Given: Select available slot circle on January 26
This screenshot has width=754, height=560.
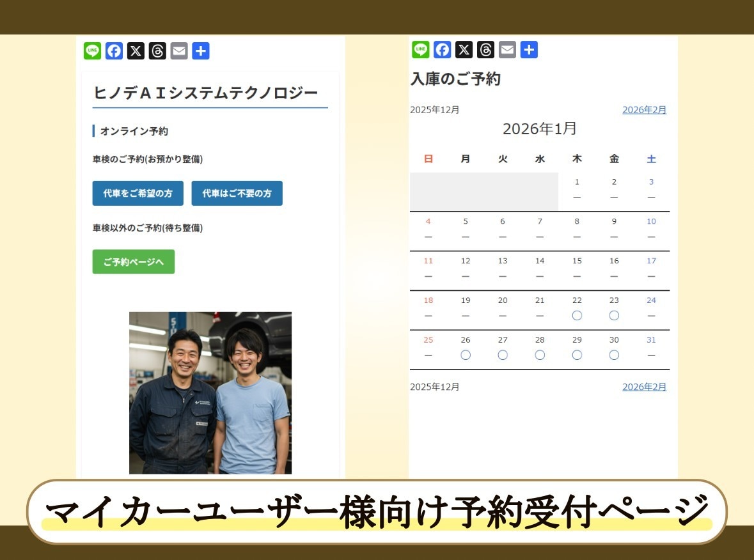Looking at the screenshot, I should pyautogui.click(x=466, y=355).
